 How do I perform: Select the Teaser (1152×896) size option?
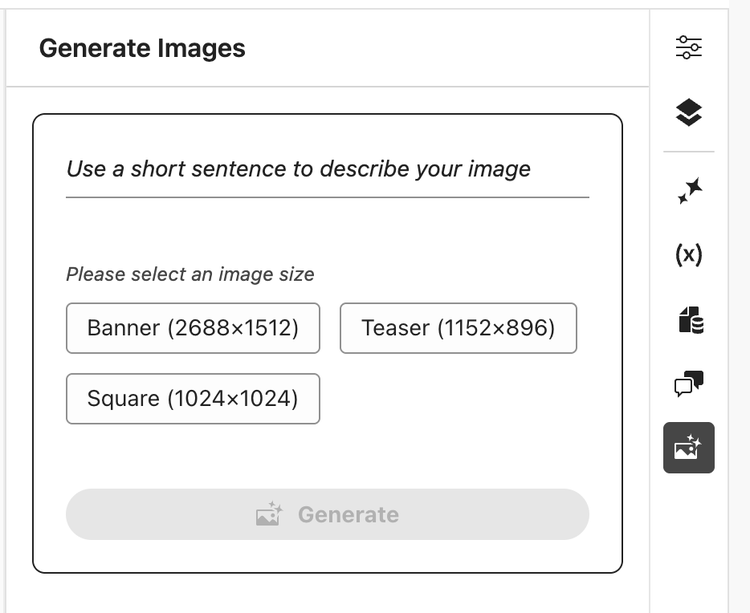458,328
